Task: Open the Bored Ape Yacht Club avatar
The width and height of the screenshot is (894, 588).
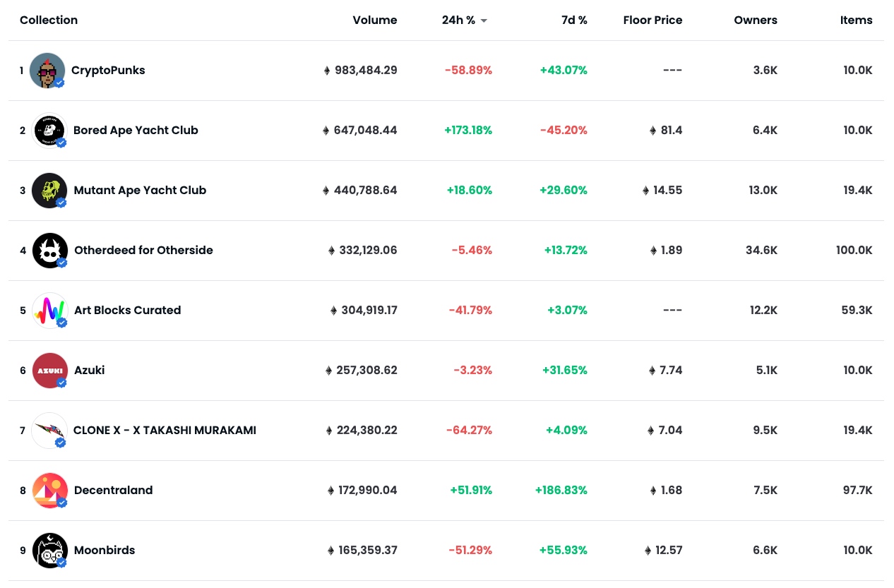Action: pos(49,131)
